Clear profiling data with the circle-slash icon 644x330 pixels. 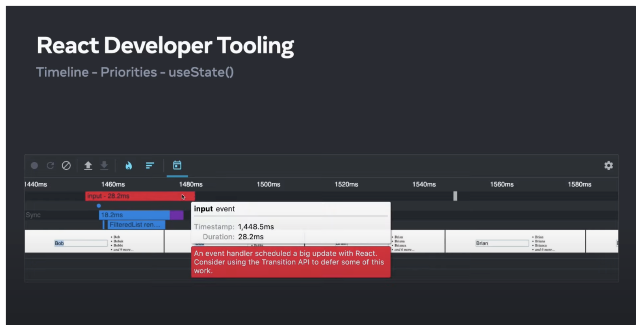click(66, 165)
